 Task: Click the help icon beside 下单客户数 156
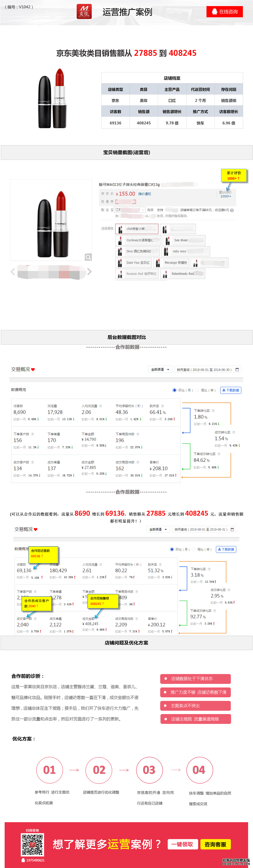(32, 434)
